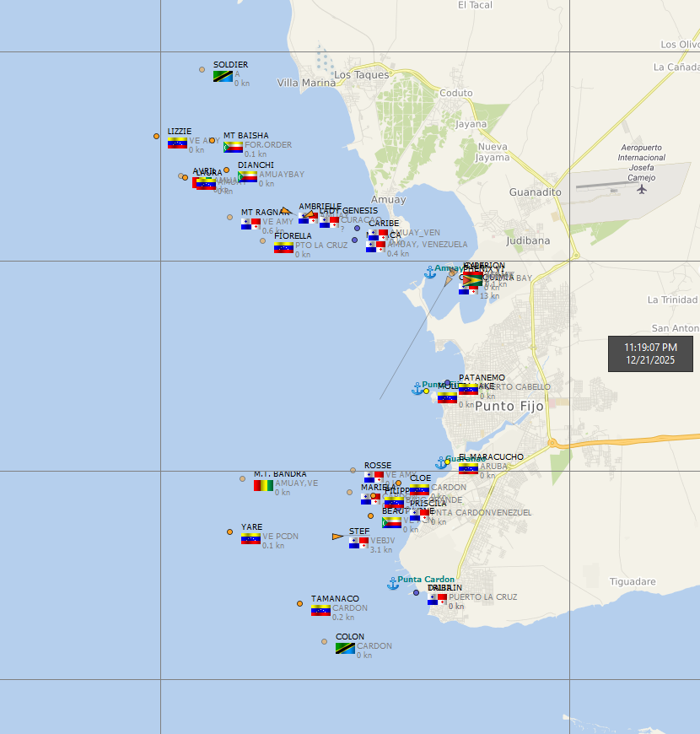Click the EL MARACUCHO Venezuelan flag icon
700x734 pixels.
click(468, 468)
